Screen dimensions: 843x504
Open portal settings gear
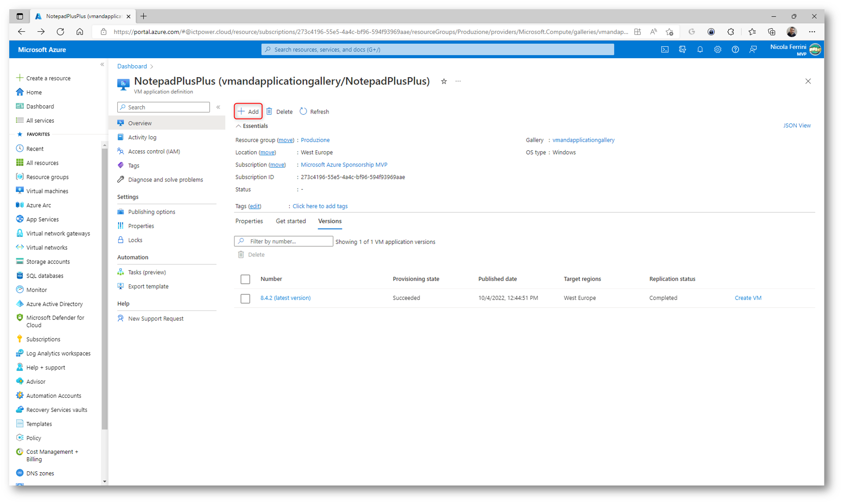(x=717, y=50)
